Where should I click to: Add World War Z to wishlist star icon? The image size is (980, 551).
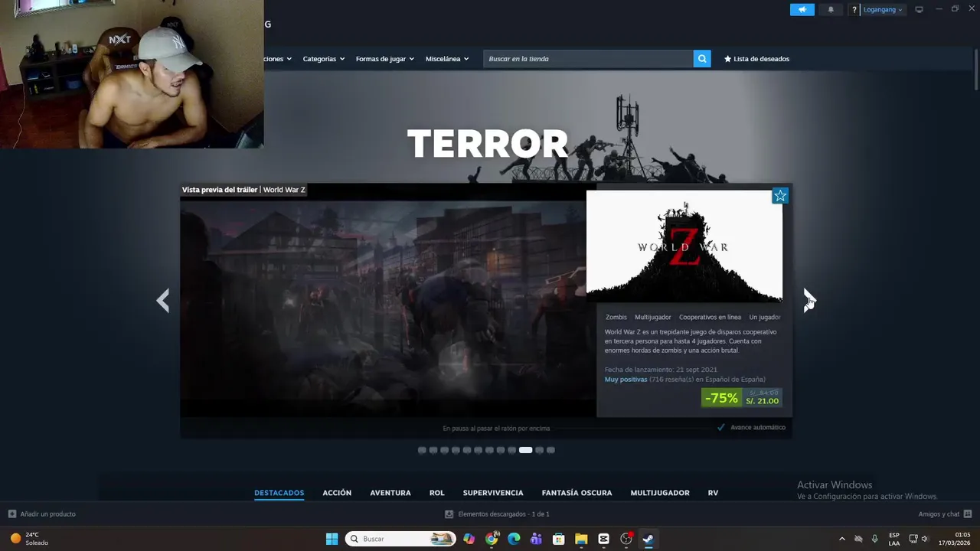coord(780,196)
